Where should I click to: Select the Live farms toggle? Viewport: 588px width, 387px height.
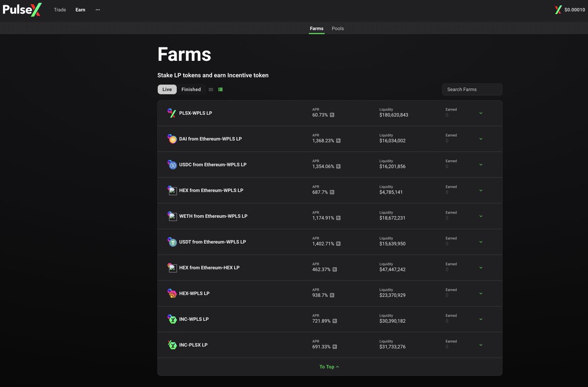point(167,90)
